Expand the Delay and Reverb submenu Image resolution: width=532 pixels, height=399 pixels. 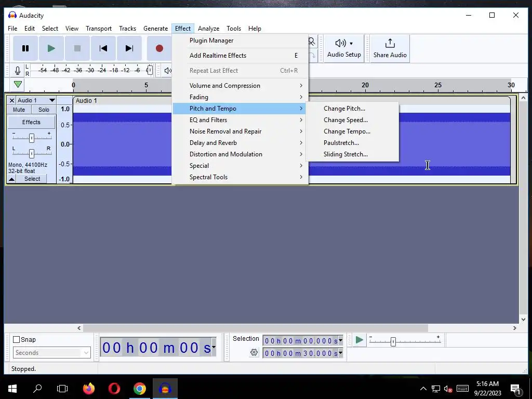pos(240,143)
